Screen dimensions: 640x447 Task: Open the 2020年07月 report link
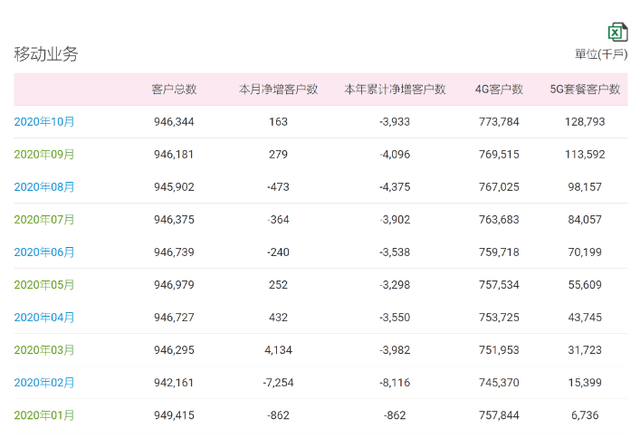coord(44,220)
